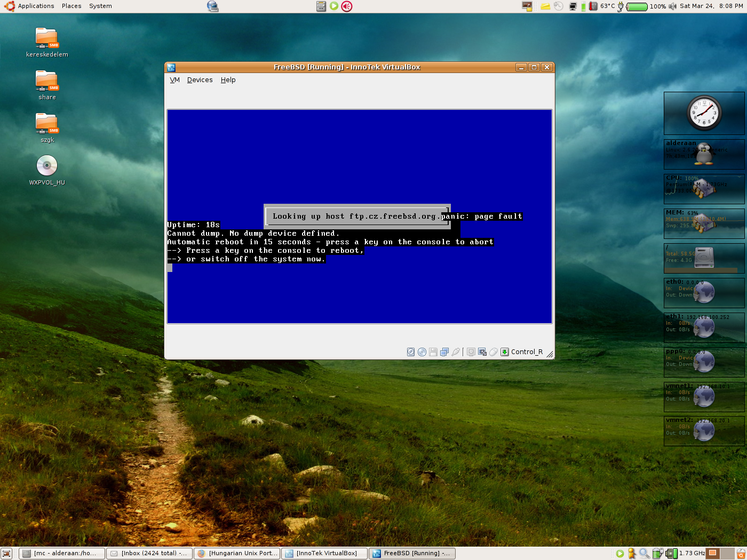This screenshot has width=747, height=560.
Task: Click the VirtualBox title bar icon
Action: (171, 67)
